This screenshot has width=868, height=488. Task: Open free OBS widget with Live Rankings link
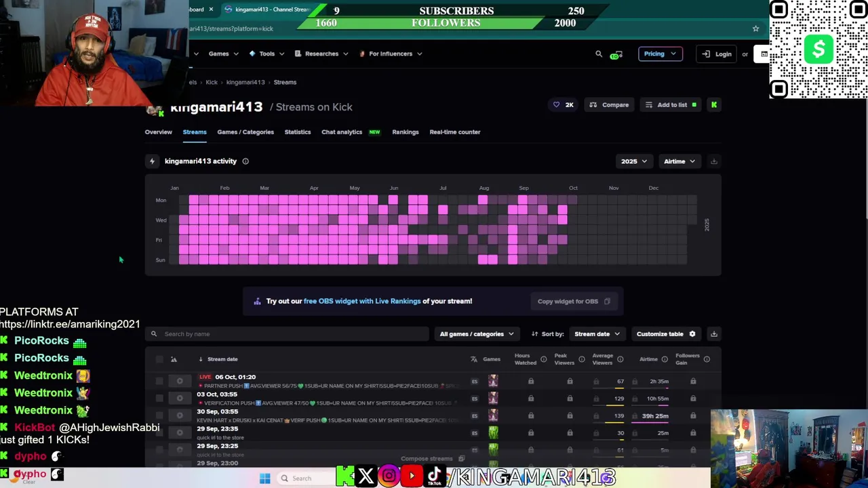click(362, 301)
